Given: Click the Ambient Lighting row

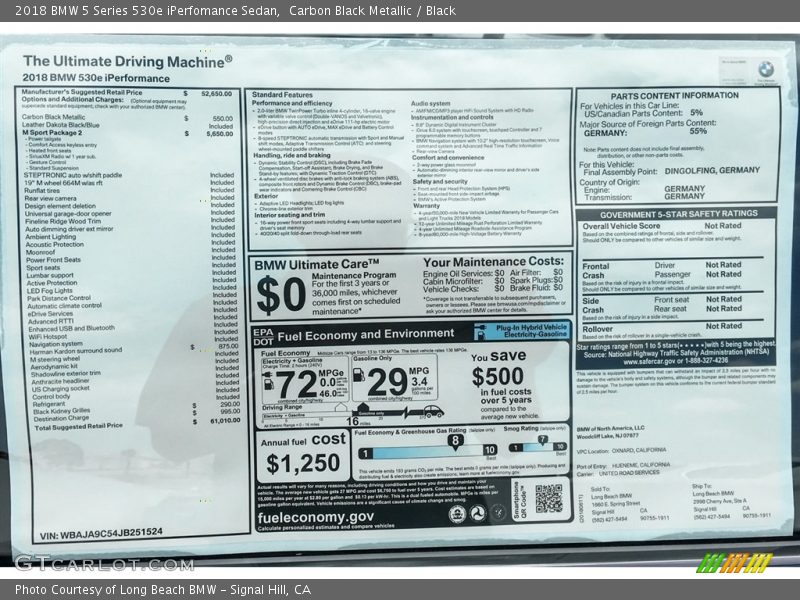Looking at the screenshot, I should [x=131, y=237].
